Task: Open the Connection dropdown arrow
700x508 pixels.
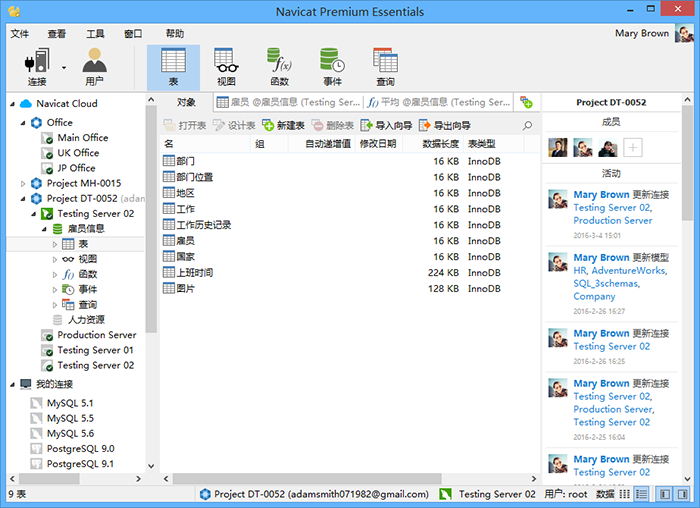Action: pyautogui.click(x=64, y=68)
